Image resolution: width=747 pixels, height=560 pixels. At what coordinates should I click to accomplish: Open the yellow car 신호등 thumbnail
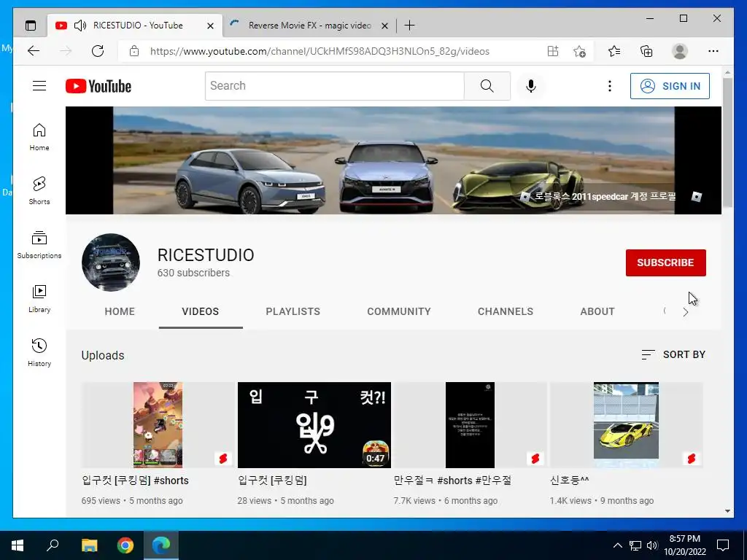point(626,425)
